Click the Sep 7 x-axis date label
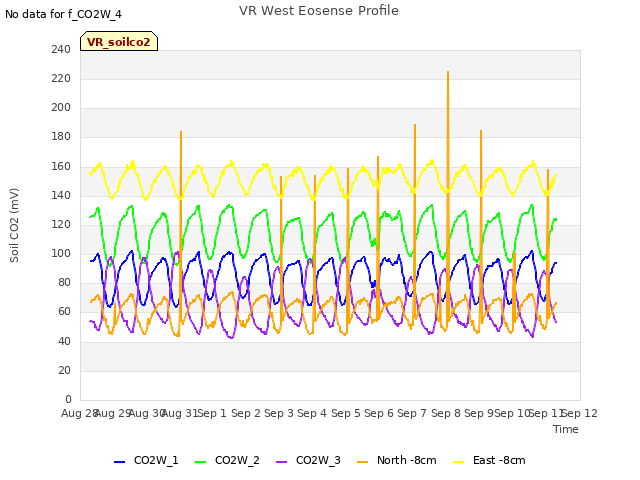This screenshot has height=480, width=640. tap(412, 413)
